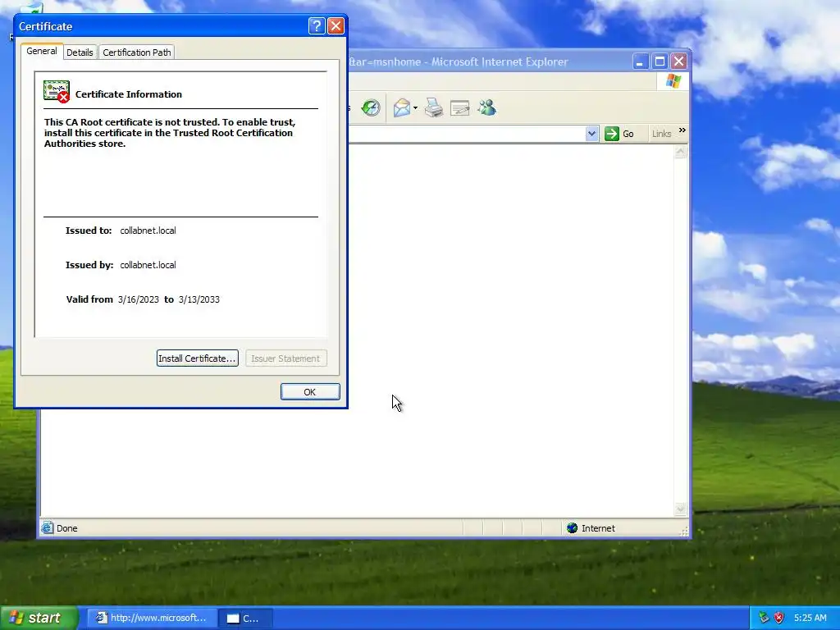Click the untrusted certificate warning icon

(57, 92)
